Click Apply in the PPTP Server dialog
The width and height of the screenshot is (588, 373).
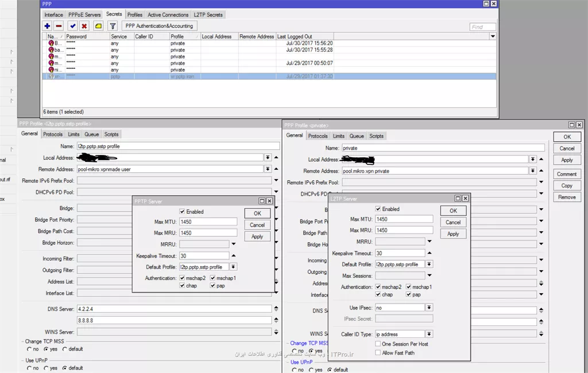click(x=257, y=236)
